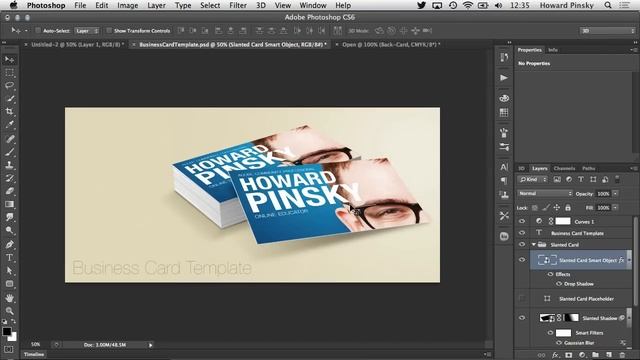Click the link layers icon

coord(542,355)
